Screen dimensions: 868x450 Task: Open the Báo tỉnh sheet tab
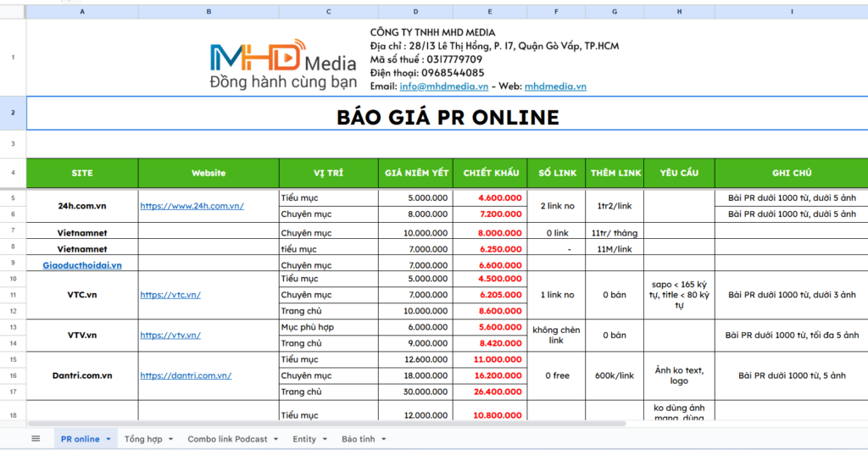tap(358, 439)
